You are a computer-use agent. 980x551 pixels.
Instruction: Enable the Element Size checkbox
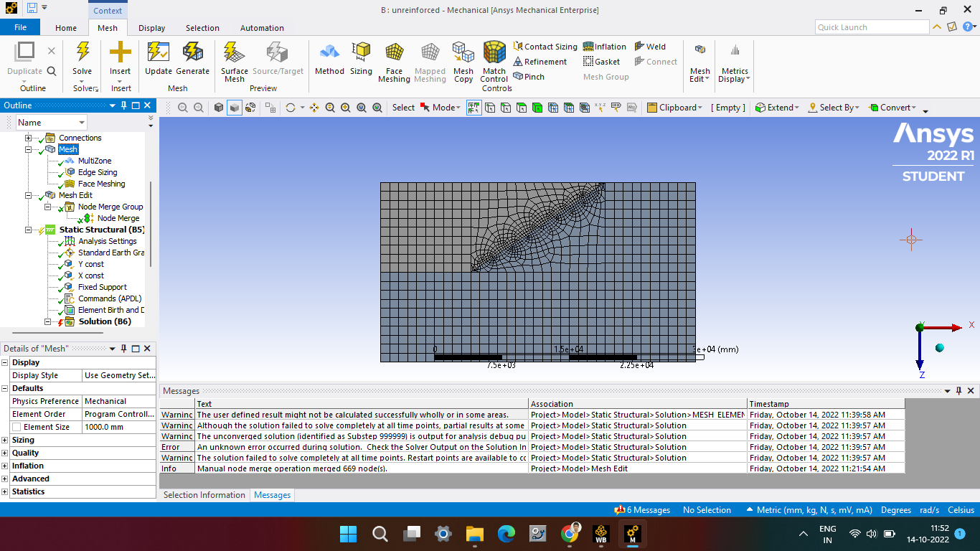[17, 428]
